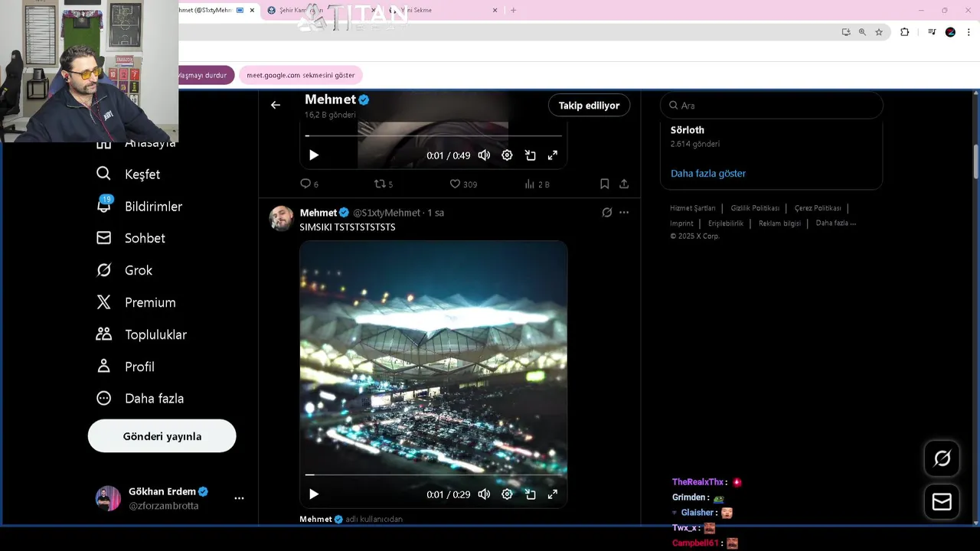This screenshot has height=551, width=980.
Task: Open the more options on SIMSIKI post
Action: tap(624, 212)
